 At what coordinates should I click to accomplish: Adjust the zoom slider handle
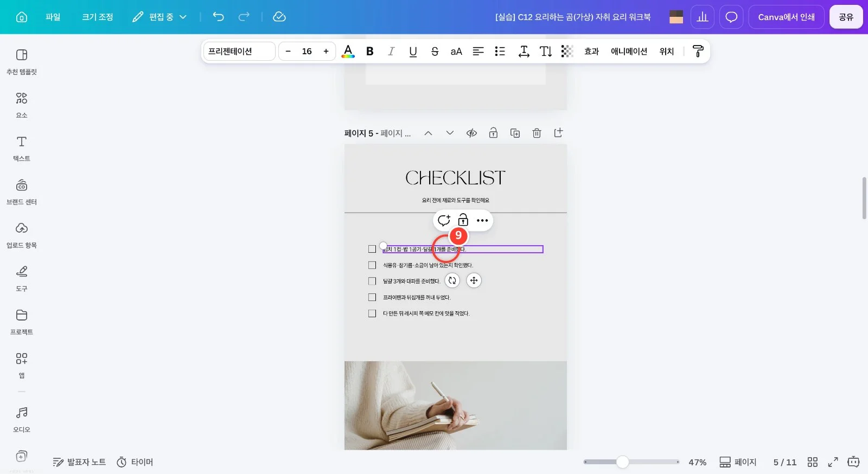click(623, 462)
